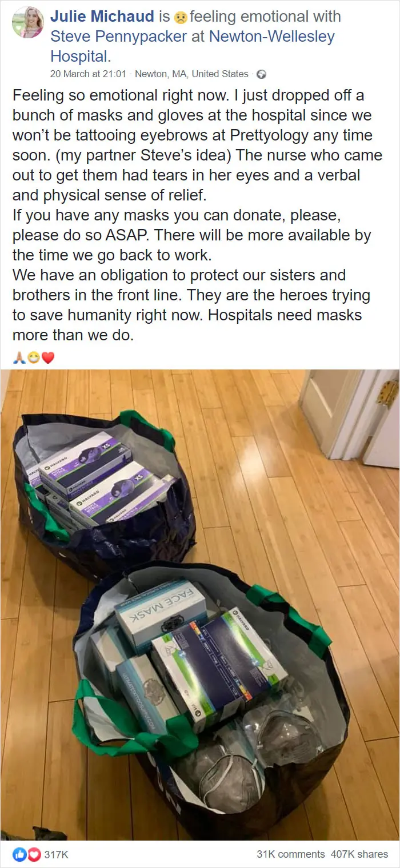Viewport: 400px width, 868px height.
Task: View the 407K shares count
Action: click(359, 854)
